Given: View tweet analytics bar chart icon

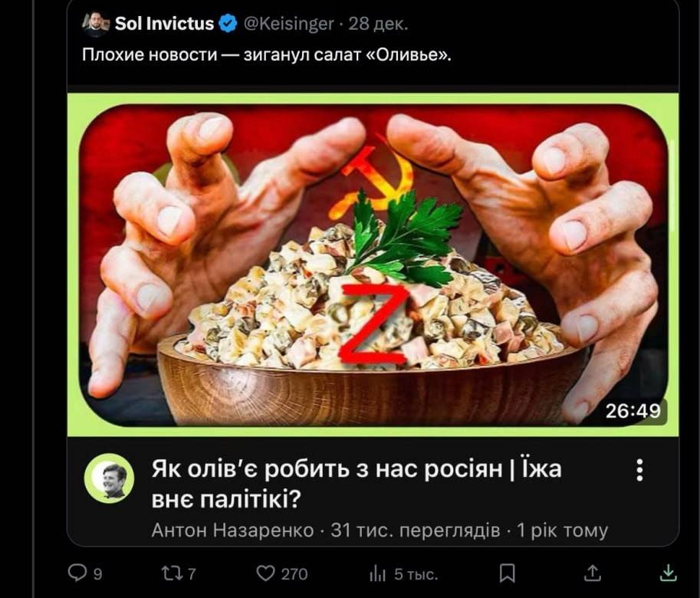Looking at the screenshot, I should tap(378, 574).
